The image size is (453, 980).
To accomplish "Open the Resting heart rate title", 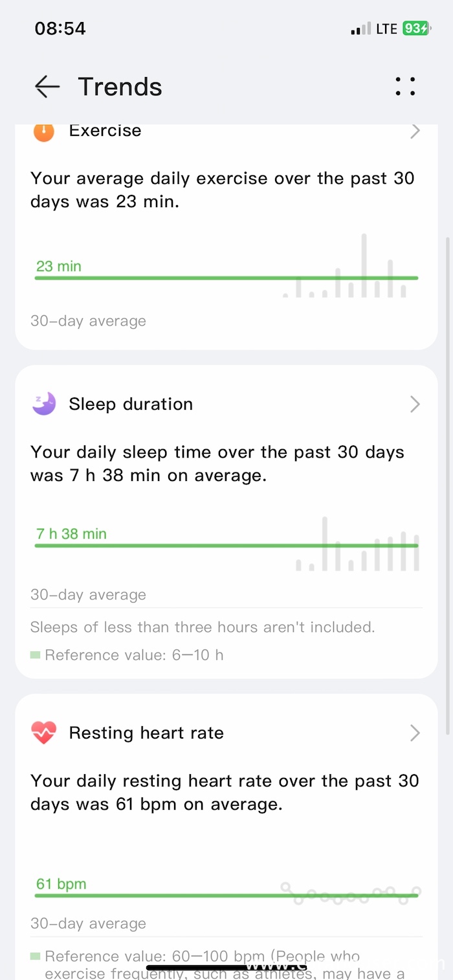I will 146,733.
